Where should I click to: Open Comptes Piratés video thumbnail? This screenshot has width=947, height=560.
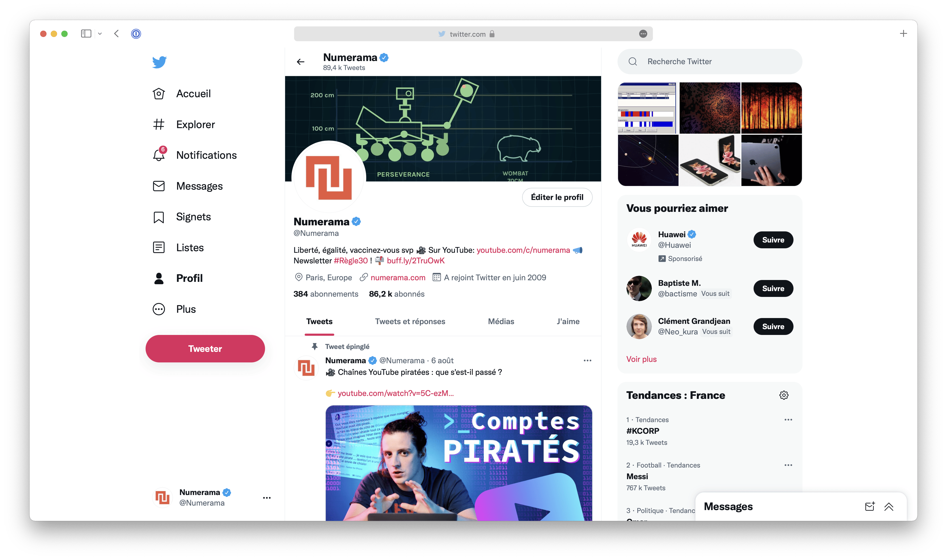click(459, 463)
